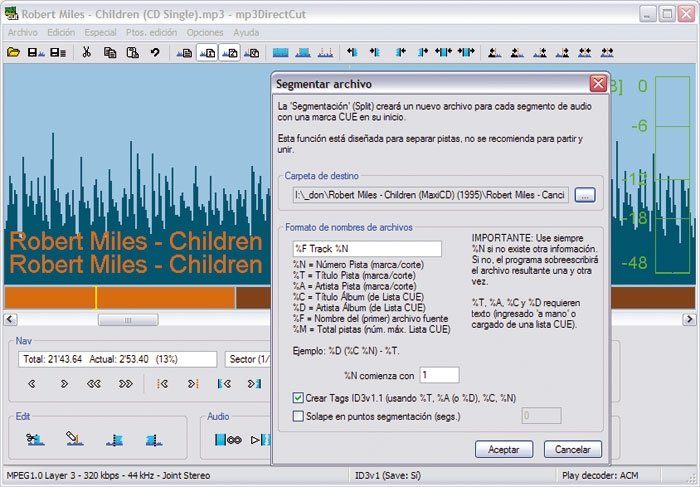Click the %N comienza con number field
Screen dimensions: 700x487
[x=439, y=375]
